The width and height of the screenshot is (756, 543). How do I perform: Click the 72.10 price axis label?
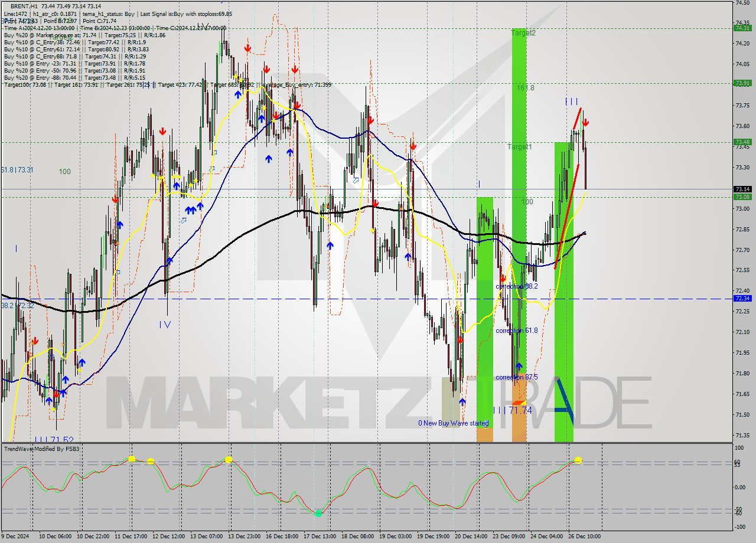coord(742,332)
